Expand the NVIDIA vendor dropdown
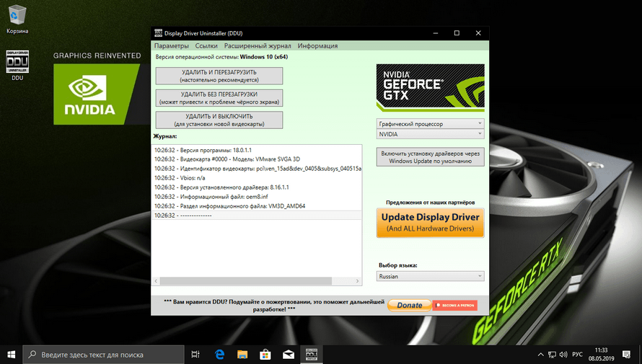 pos(431,134)
